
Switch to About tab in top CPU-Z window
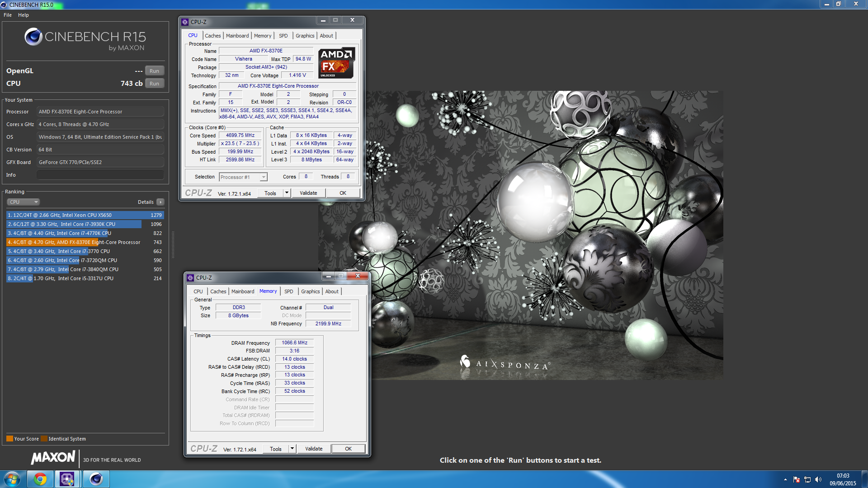[326, 36]
